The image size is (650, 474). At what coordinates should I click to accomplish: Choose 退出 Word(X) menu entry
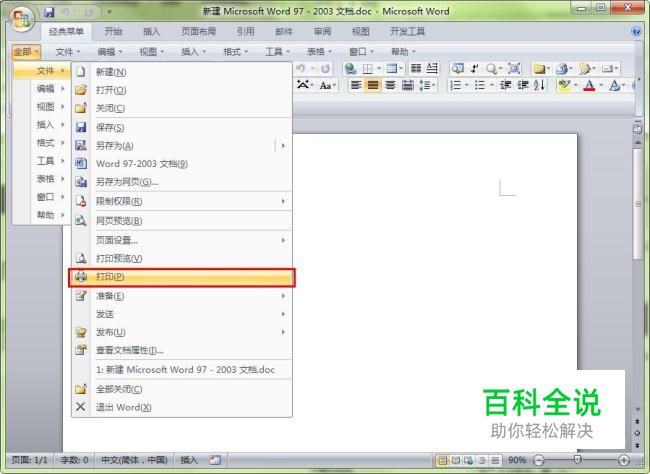pyautogui.click(x=182, y=407)
